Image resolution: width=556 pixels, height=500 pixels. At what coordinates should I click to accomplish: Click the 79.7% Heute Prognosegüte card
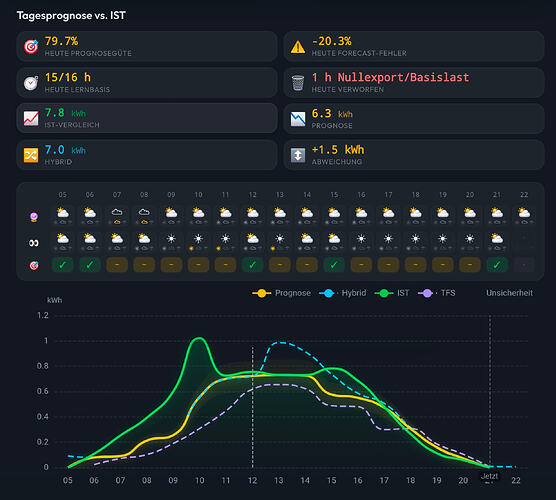(x=147, y=46)
